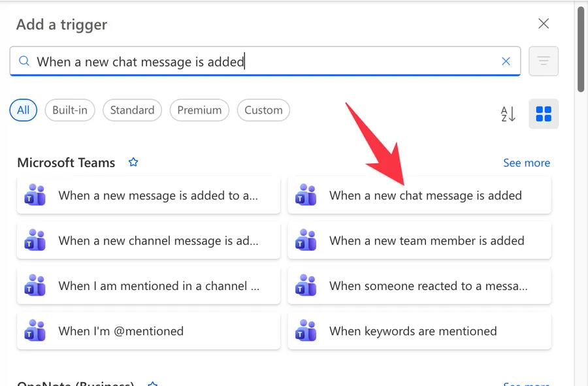Open the filter options button

tap(544, 61)
